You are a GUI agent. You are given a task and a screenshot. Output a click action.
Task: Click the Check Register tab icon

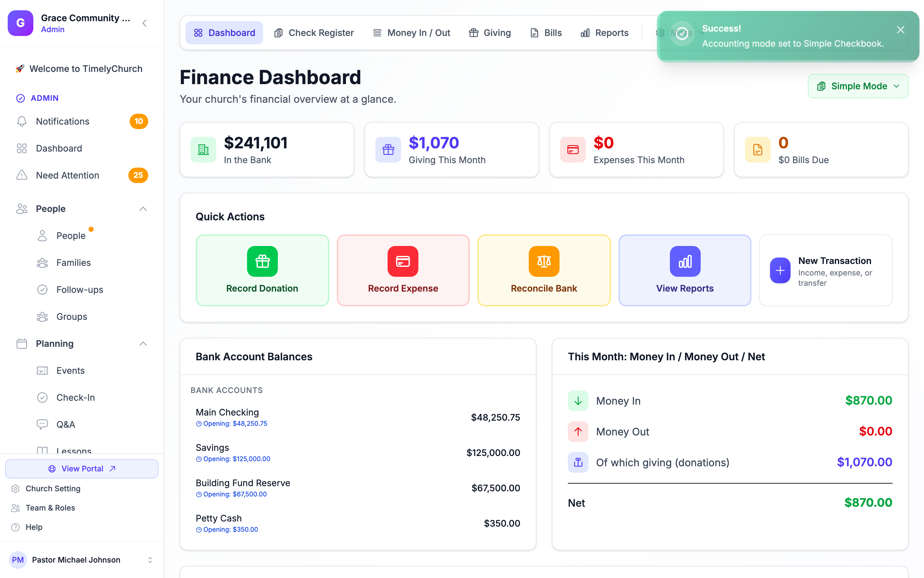coord(279,33)
